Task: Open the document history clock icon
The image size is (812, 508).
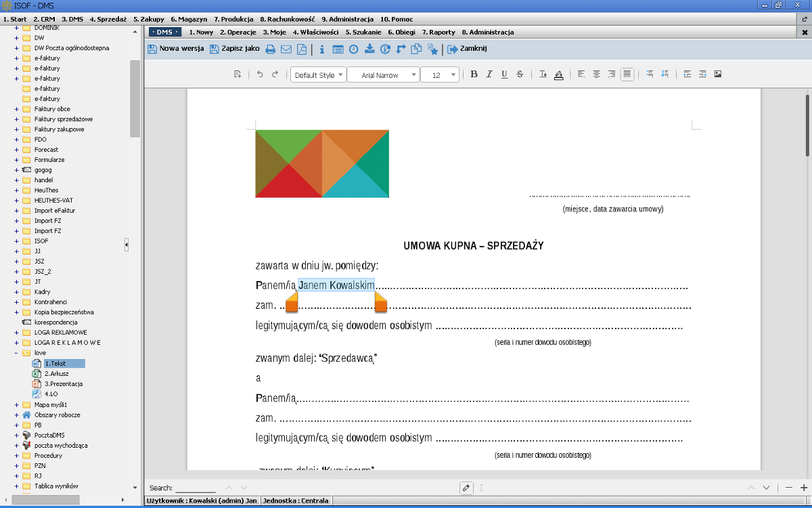Action: coord(353,49)
